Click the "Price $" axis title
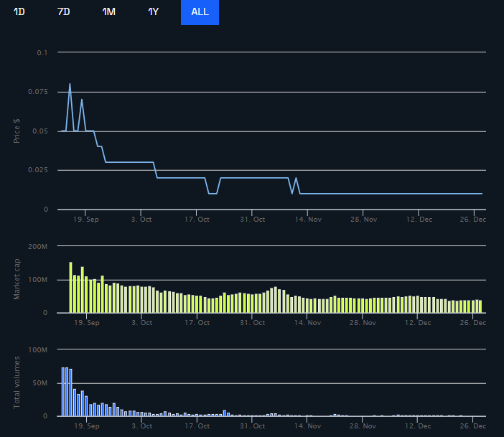 pos(17,126)
